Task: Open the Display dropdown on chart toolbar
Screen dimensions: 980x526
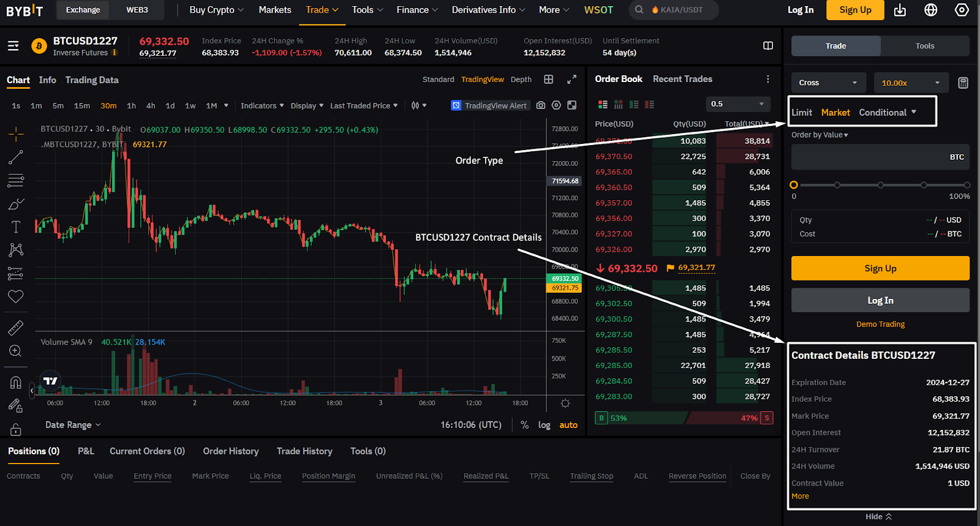Action: tap(307, 105)
